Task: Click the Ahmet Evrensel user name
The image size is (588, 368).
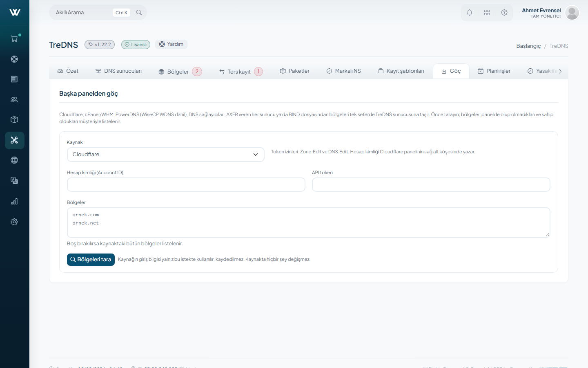Action: click(x=541, y=10)
